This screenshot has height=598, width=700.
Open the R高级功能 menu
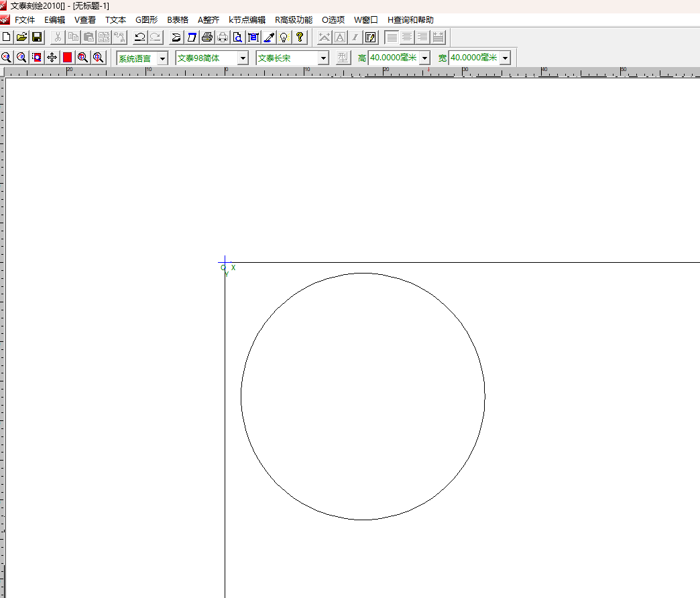pyautogui.click(x=294, y=20)
